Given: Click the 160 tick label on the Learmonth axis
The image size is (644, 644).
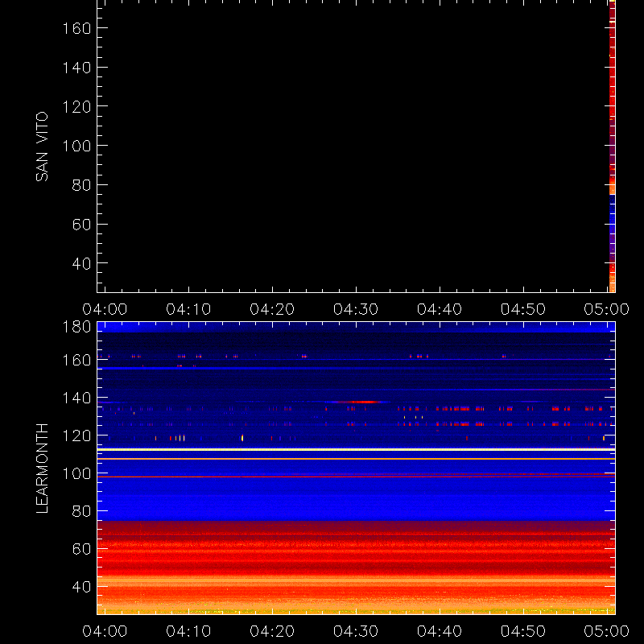Looking at the screenshot, I should click(x=76, y=360).
